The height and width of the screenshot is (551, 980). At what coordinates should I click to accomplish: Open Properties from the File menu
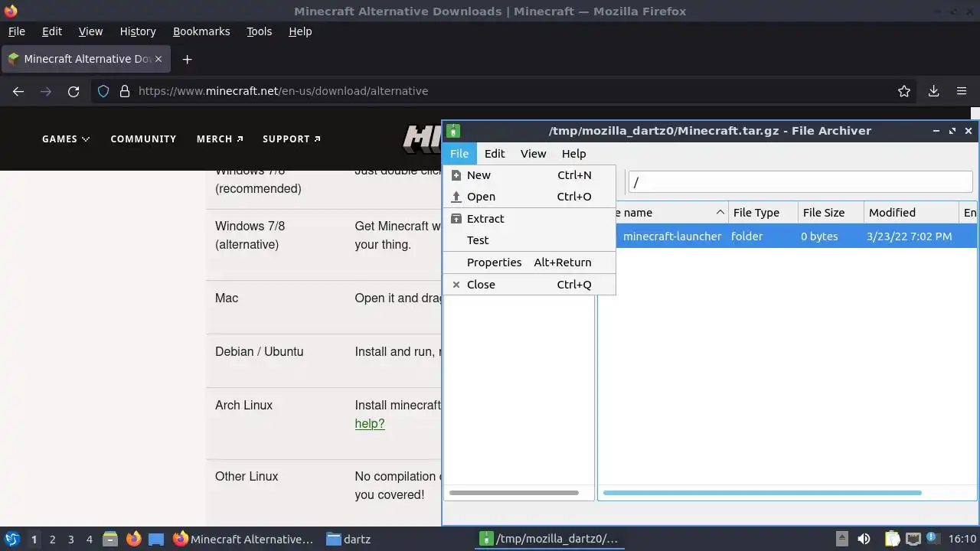tap(529, 262)
